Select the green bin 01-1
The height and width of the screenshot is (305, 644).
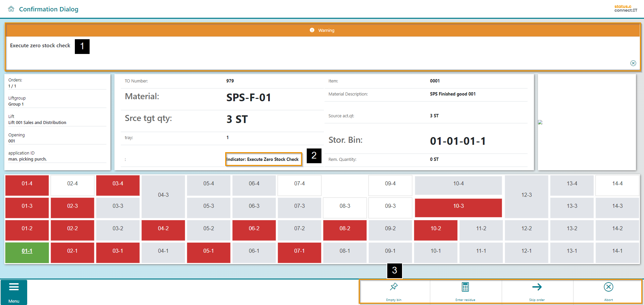click(x=27, y=251)
